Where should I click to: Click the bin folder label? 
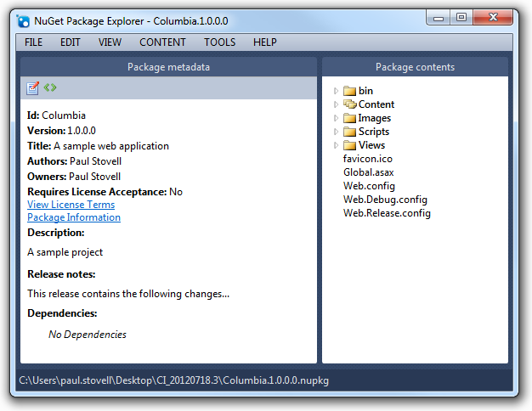(x=365, y=91)
